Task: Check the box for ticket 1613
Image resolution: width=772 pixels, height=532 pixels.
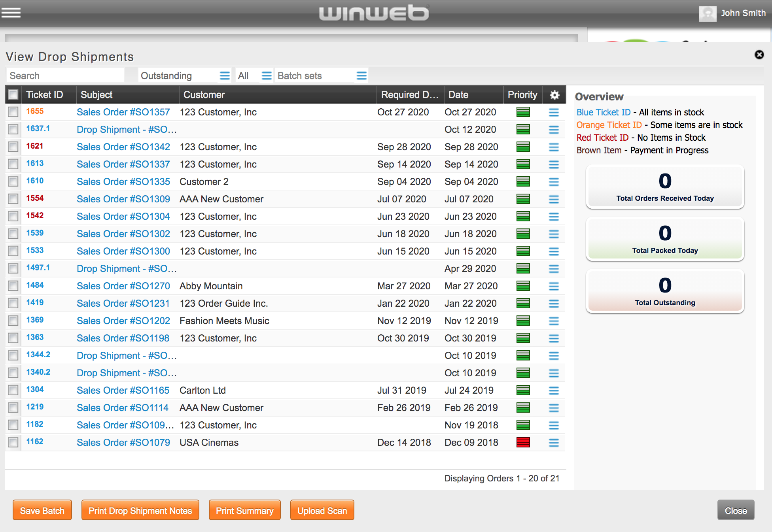Action: pos(13,164)
